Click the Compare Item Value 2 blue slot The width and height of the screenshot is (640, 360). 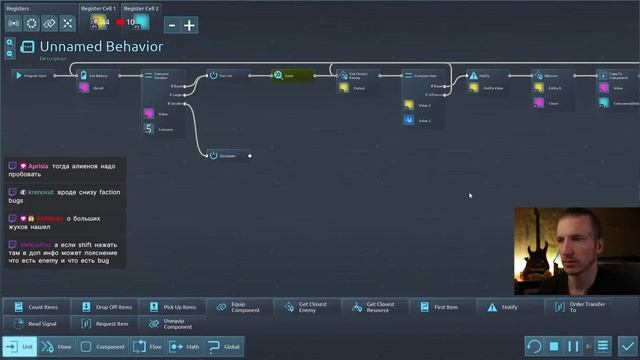pyautogui.click(x=409, y=120)
